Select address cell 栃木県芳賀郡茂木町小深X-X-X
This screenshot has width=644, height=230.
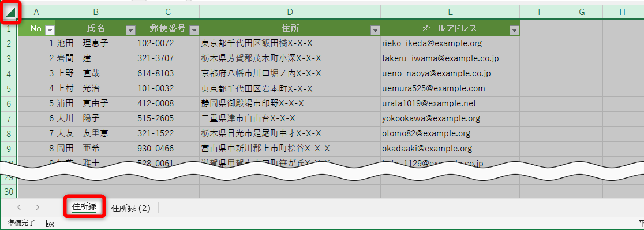(290, 59)
